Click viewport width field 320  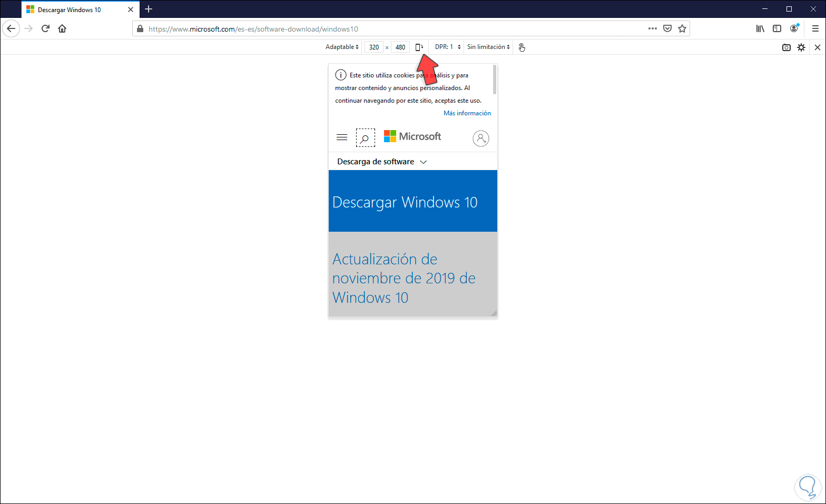point(374,47)
